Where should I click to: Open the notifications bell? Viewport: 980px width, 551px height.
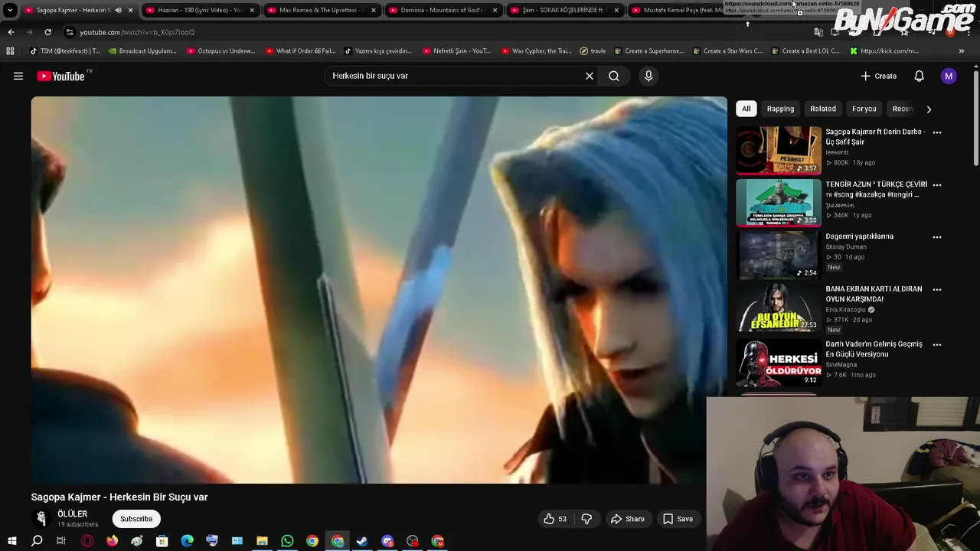coord(919,76)
